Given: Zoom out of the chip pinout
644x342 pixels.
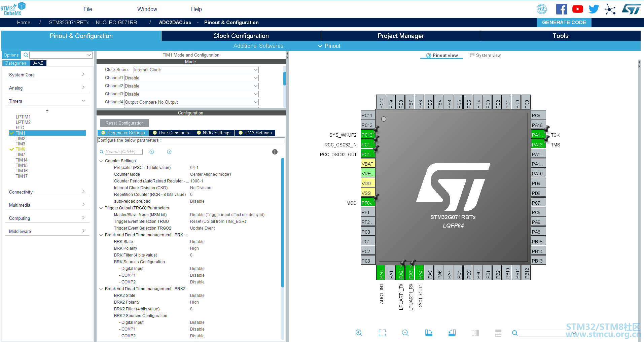Looking at the screenshot, I should (x=405, y=333).
